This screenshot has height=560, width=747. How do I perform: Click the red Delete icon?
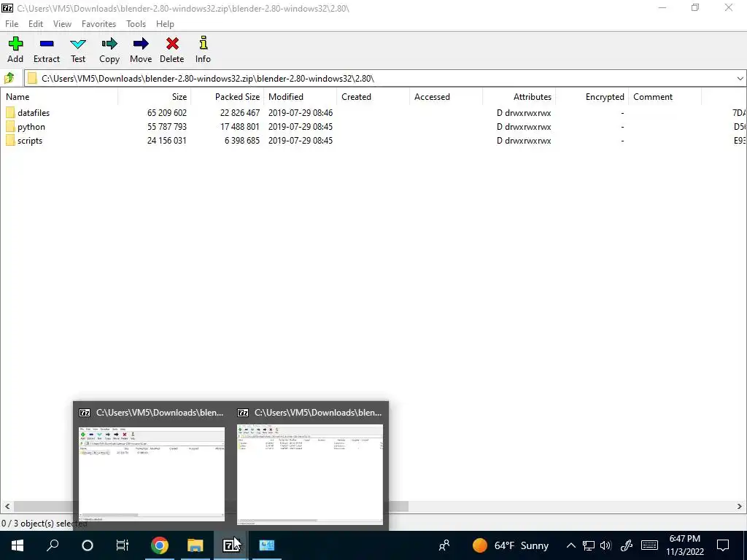pyautogui.click(x=172, y=44)
